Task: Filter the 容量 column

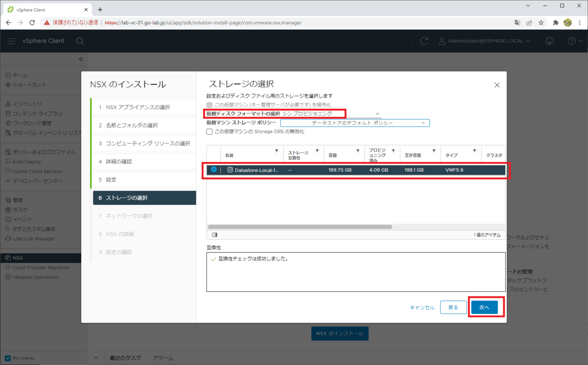Action: click(358, 151)
